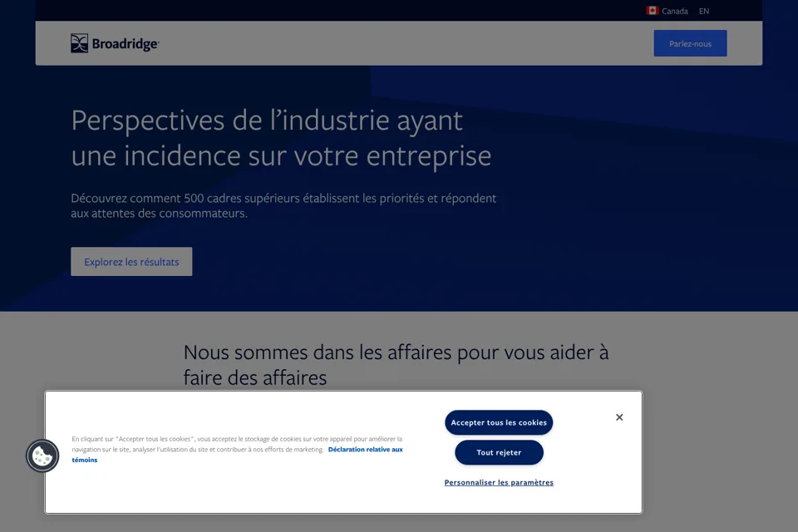
Task: Click Tout rejeter button
Action: tap(499, 452)
